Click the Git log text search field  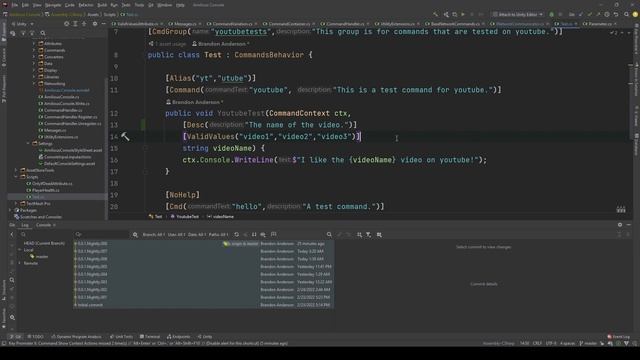click(x=102, y=234)
